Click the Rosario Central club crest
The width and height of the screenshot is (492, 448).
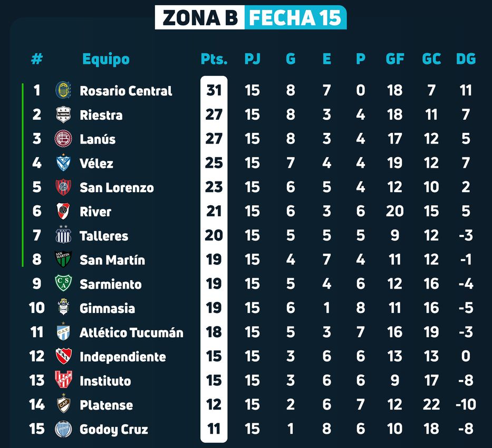pyautogui.click(x=63, y=90)
